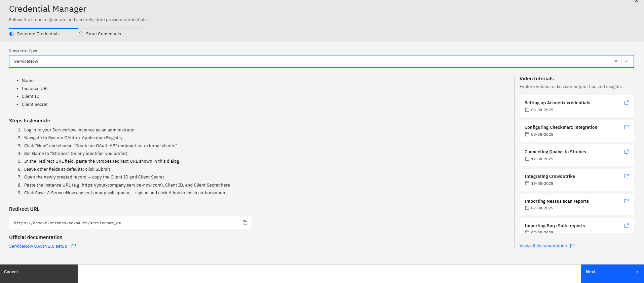Click the Store Credentials step circle icon
644x283 pixels.
coord(81,34)
